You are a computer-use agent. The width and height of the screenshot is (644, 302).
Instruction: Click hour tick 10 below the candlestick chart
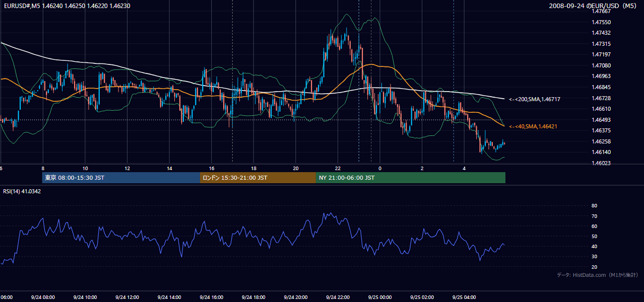coord(85,169)
